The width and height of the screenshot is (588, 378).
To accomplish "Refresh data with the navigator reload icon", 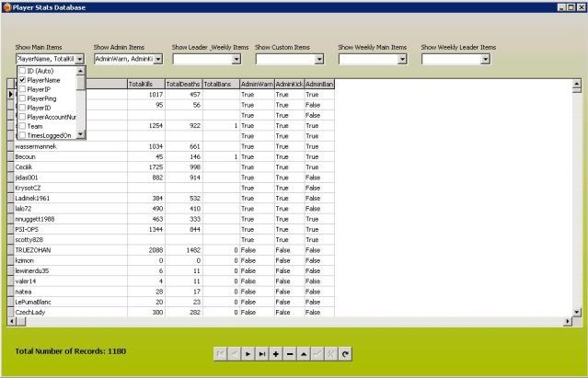I will tap(345, 353).
